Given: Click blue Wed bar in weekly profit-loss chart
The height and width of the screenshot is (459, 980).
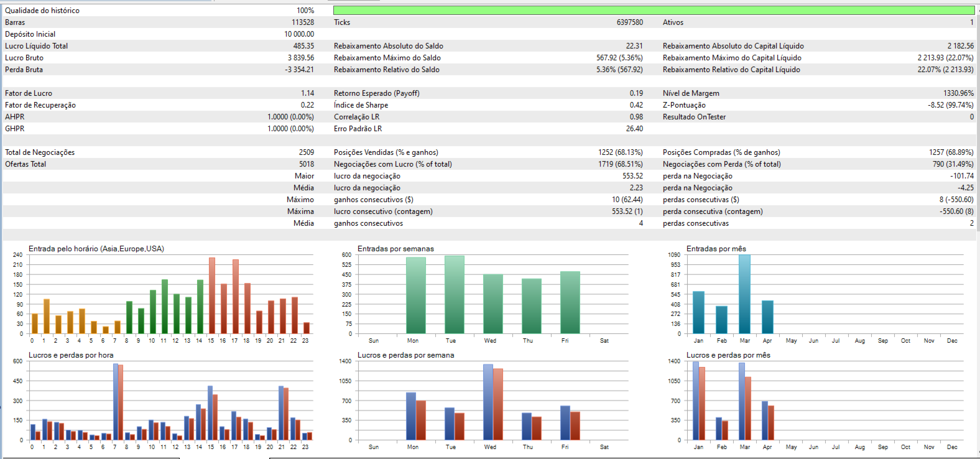Looking at the screenshot, I should point(488,402).
